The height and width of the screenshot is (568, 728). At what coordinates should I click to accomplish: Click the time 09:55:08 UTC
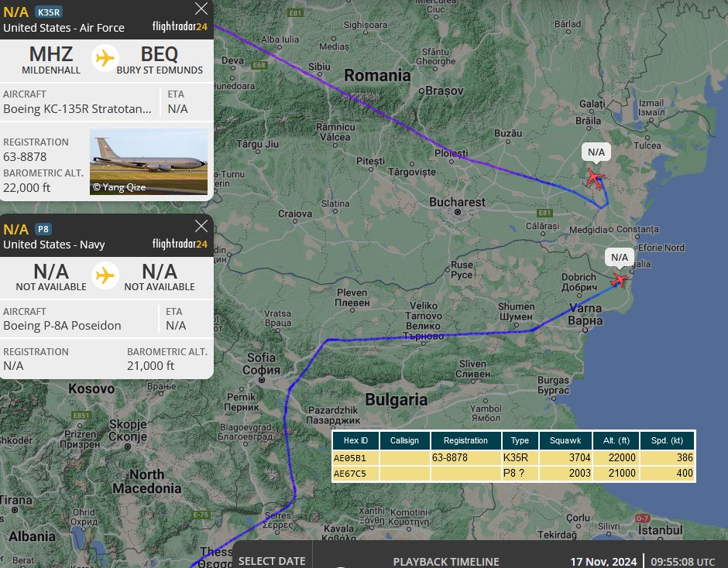(683, 562)
